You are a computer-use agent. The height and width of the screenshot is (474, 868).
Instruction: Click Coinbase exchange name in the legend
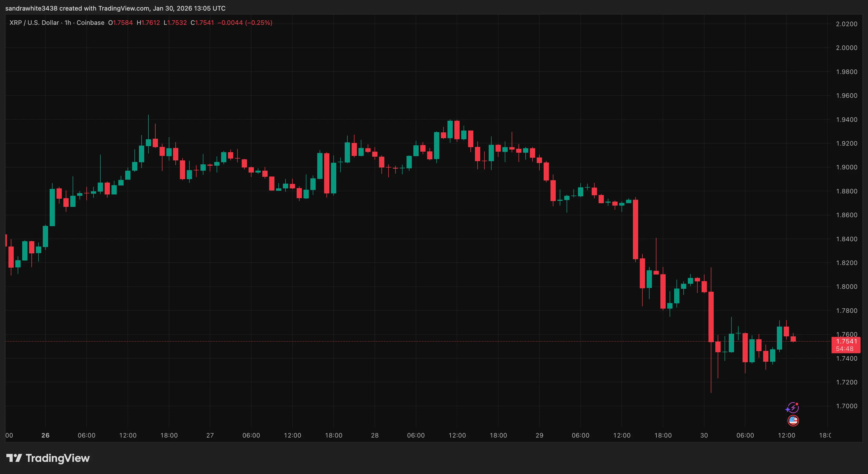click(90, 22)
